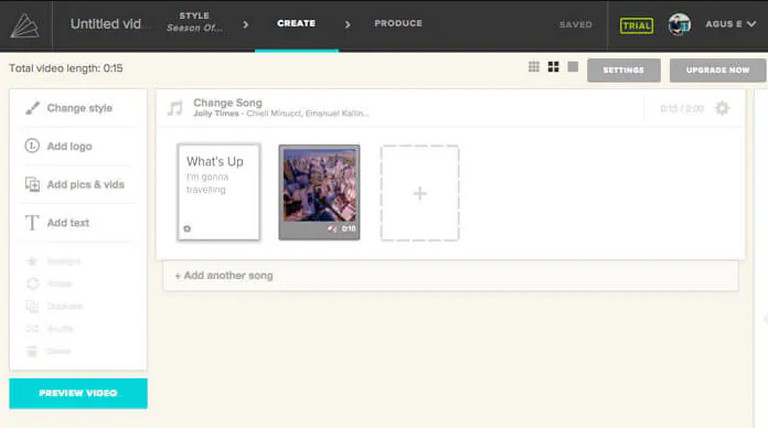The width and height of the screenshot is (768, 428).
Task: Click the small circle icon on What's Up card
Action: tap(187, 229)
